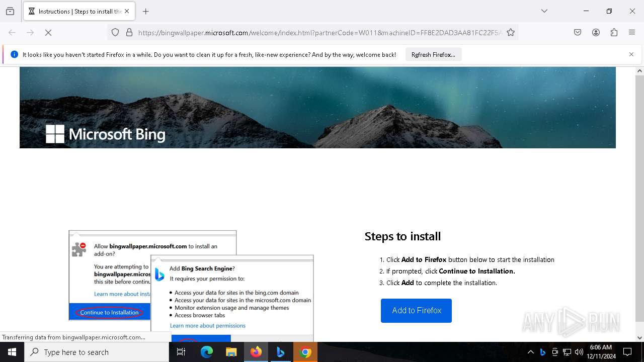Click the Bing tray icon
The height and width of the screenshot is (362, 644).
click(x=542, y=352)
